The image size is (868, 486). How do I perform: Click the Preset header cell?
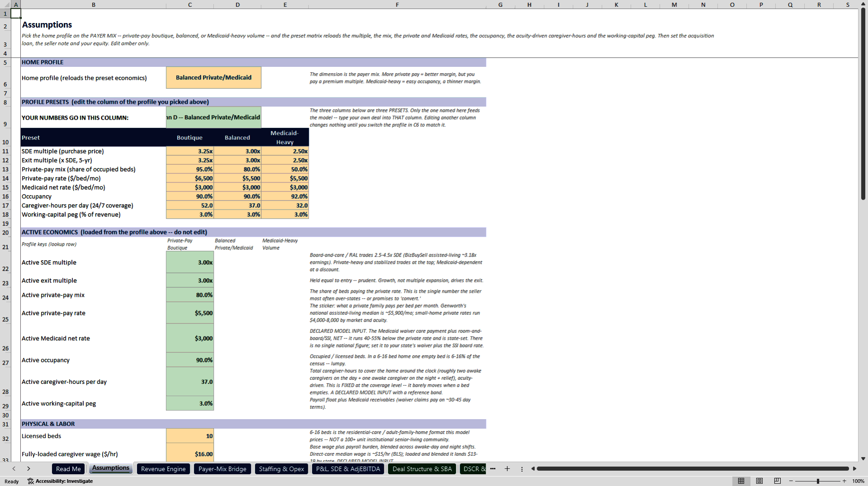93,137
